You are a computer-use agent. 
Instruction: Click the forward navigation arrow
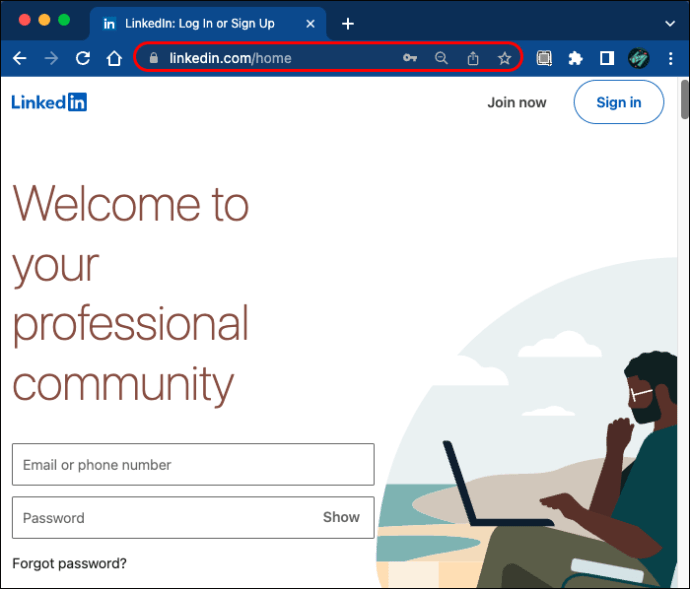tap(51, 58)
